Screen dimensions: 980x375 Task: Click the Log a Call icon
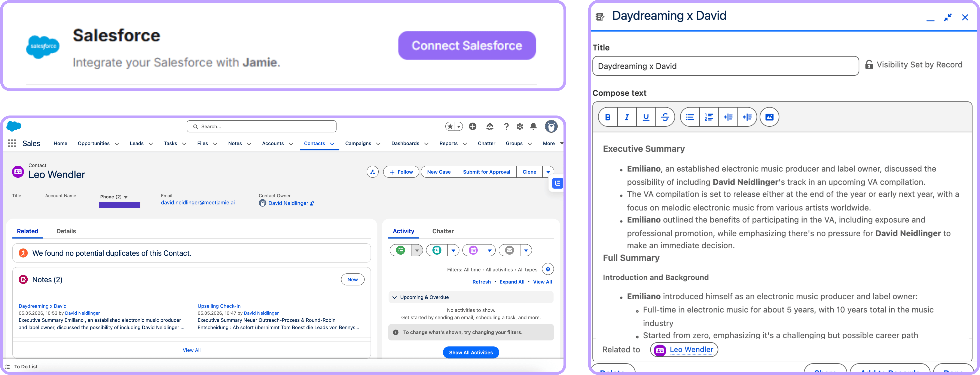point(437,250)
